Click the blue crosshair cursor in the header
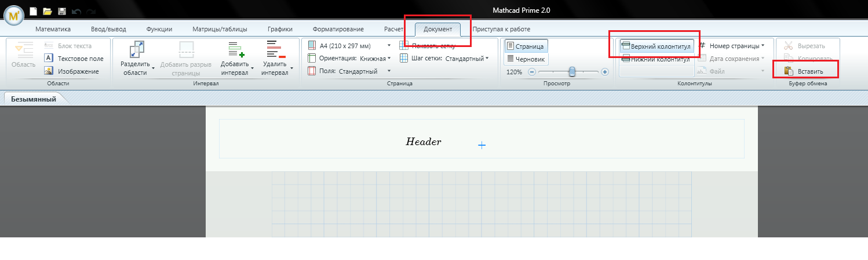The width and height of the screenshot is (868, 260). [x=482, y=145]
